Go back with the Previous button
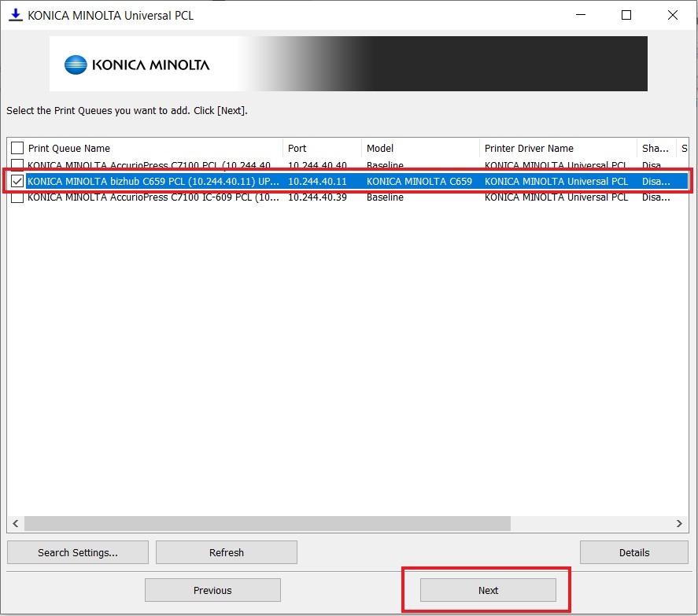The image size is (698, 616). pos(212,590)
